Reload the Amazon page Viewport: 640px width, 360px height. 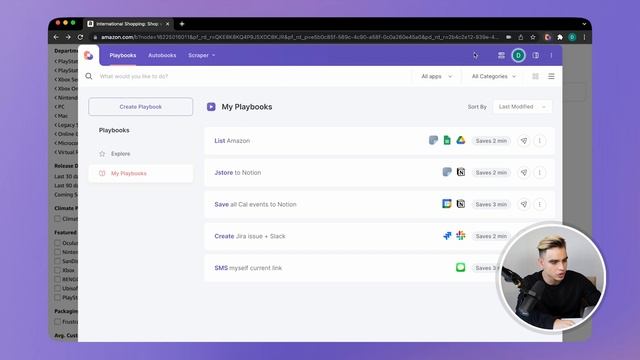click(x=80, y=37)
